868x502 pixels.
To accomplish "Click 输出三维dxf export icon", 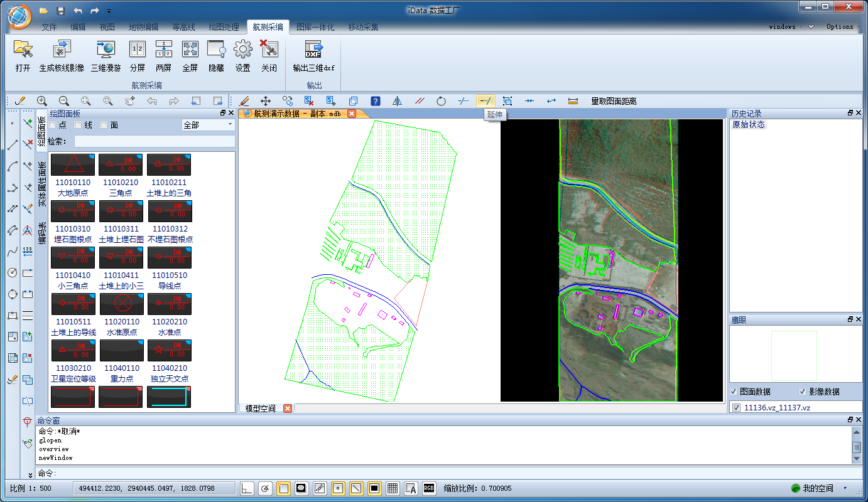I will coord(313,50).
